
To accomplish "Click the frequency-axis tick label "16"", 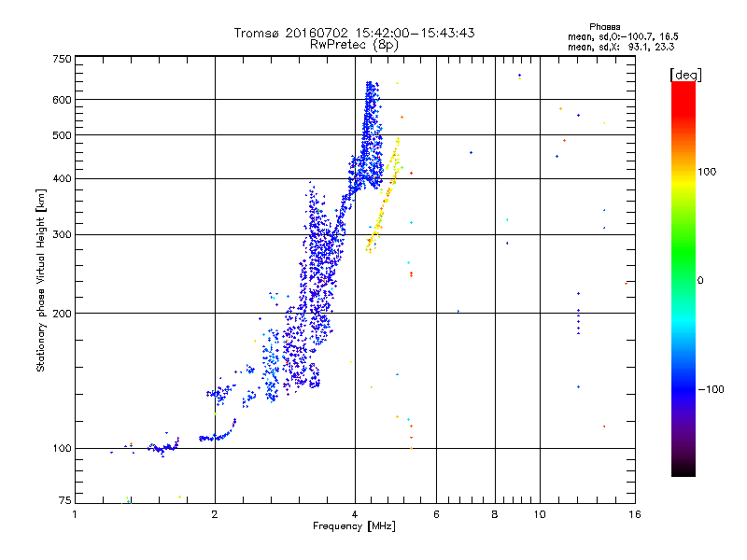I will tap(635, 514).
